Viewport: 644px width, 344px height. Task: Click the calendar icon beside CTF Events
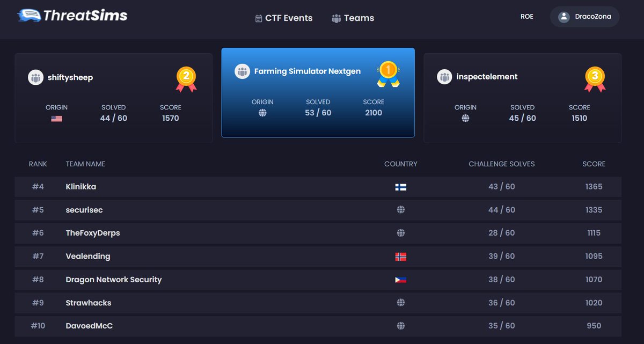[259, 18]
